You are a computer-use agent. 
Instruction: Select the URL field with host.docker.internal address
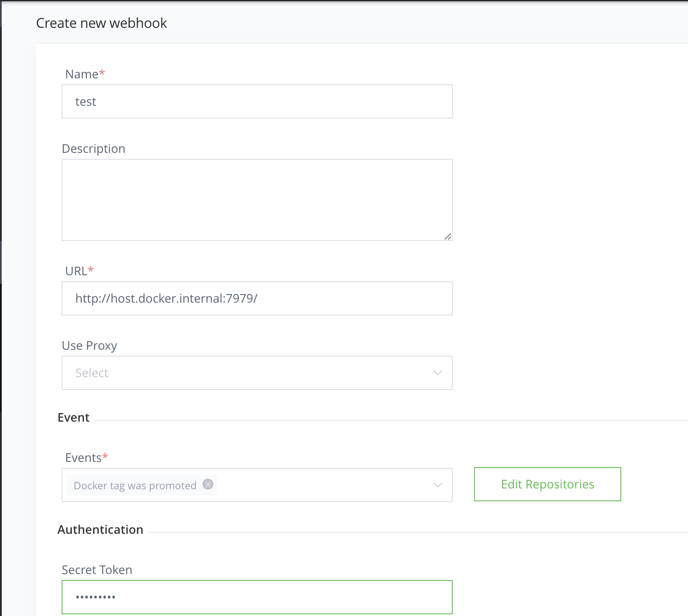[x=257, y=298]
